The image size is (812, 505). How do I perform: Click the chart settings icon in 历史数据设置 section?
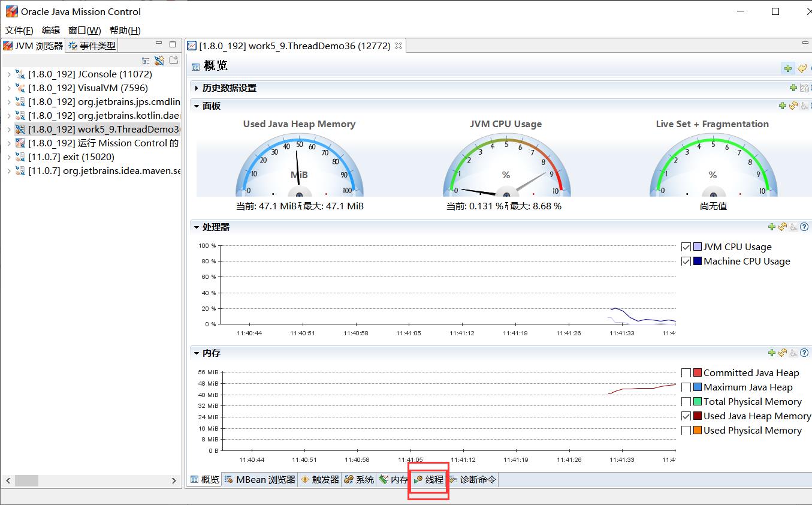pyautogui.click(x=804, y=88)
